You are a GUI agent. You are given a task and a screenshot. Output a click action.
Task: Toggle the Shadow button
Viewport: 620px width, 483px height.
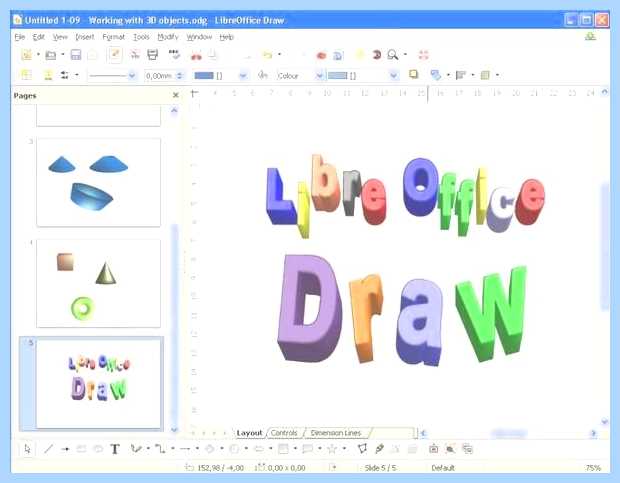coord(413,74)
